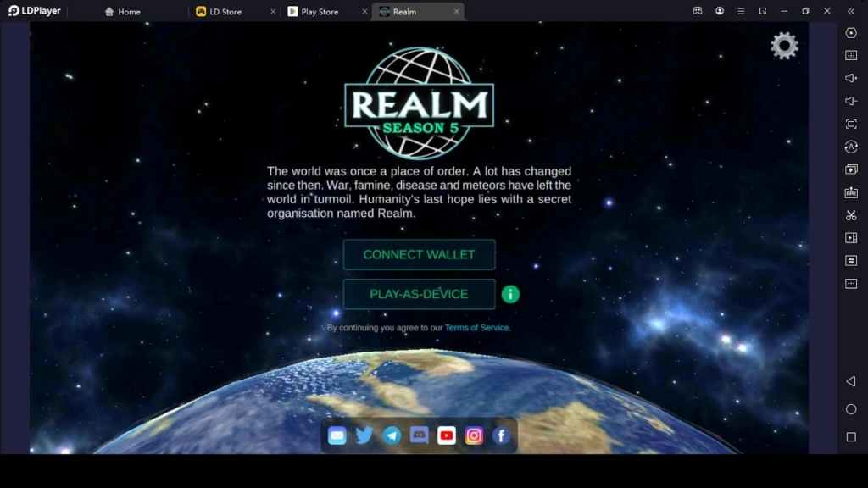Click the PLAY-AS-DEVICE button
Image resolution: width=868 pixels, height=488 pixels.
[x=419, y=294]
